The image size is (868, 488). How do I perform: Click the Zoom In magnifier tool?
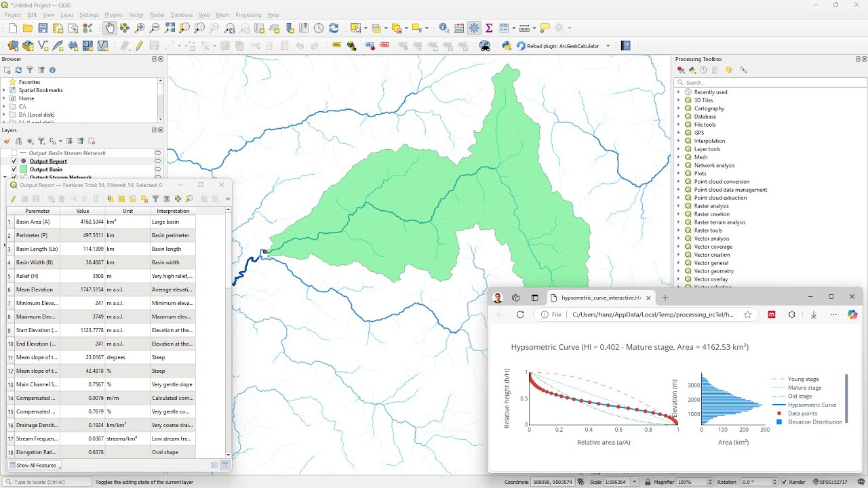[x=140, y=28]
